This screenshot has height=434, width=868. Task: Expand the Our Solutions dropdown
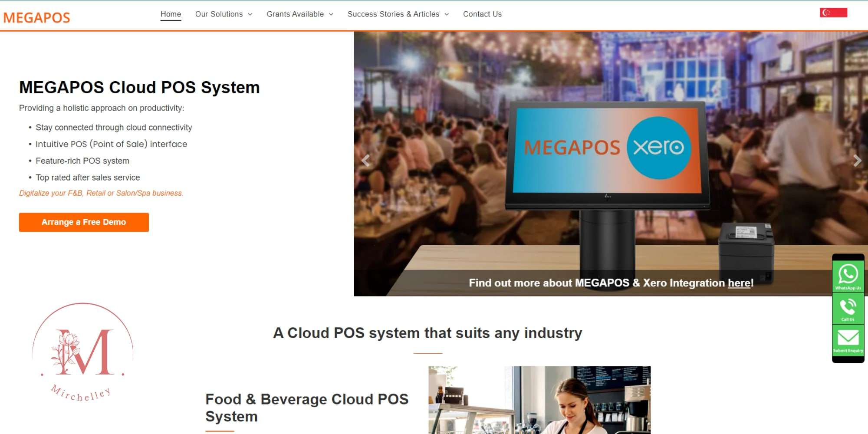224,14
